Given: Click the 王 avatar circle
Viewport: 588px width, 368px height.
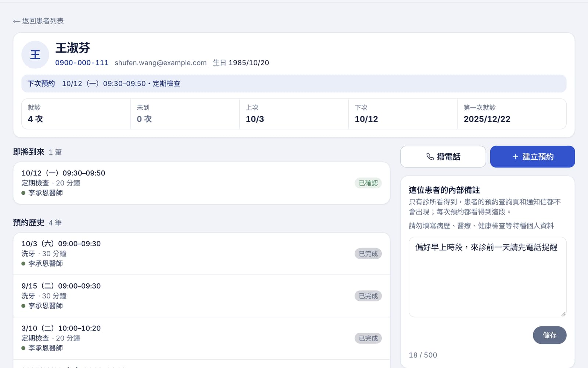Looking at the screenshot, I should (x=35, y=55).
